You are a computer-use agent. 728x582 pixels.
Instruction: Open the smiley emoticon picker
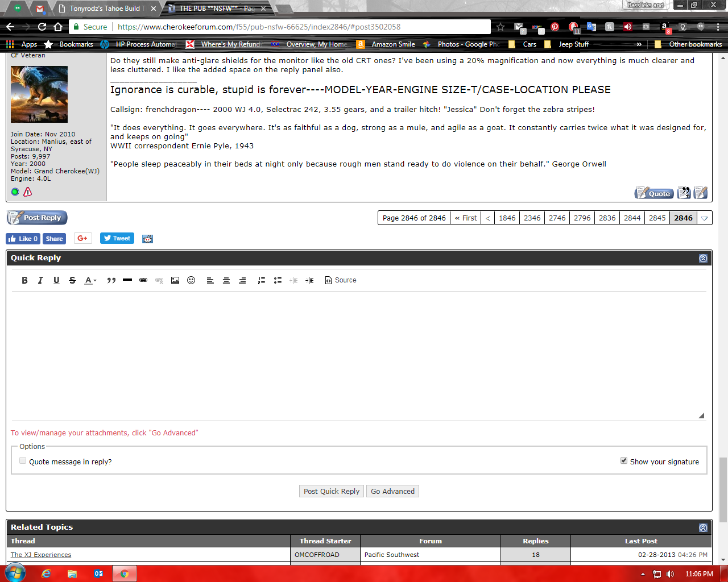pos(191,280)
